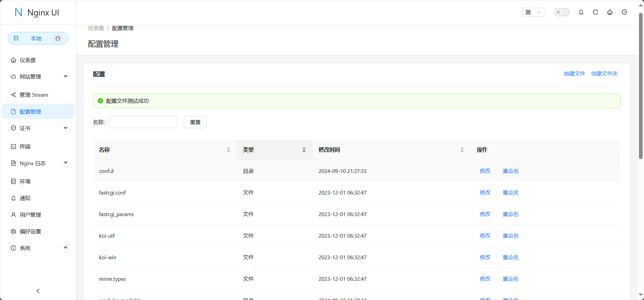
Task: Open the language selector dropdown
Action: (x=533, y=12)
